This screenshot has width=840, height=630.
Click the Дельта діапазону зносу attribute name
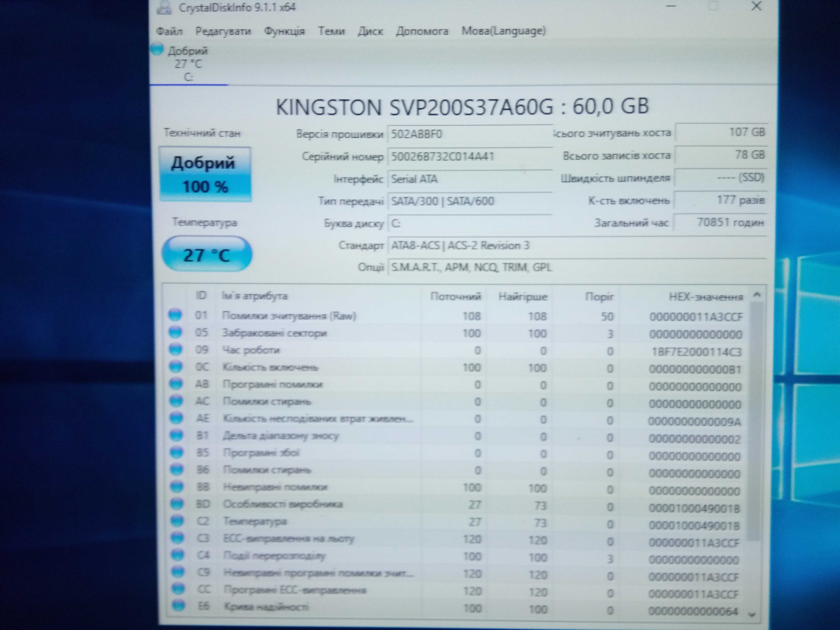point(281,436)
